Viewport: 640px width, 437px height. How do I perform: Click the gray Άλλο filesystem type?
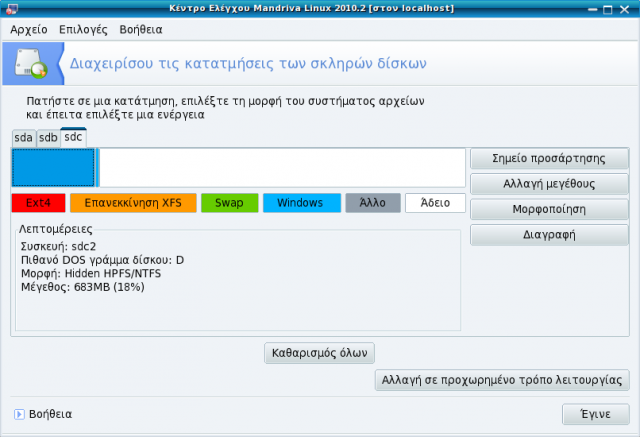click(373, 203)
